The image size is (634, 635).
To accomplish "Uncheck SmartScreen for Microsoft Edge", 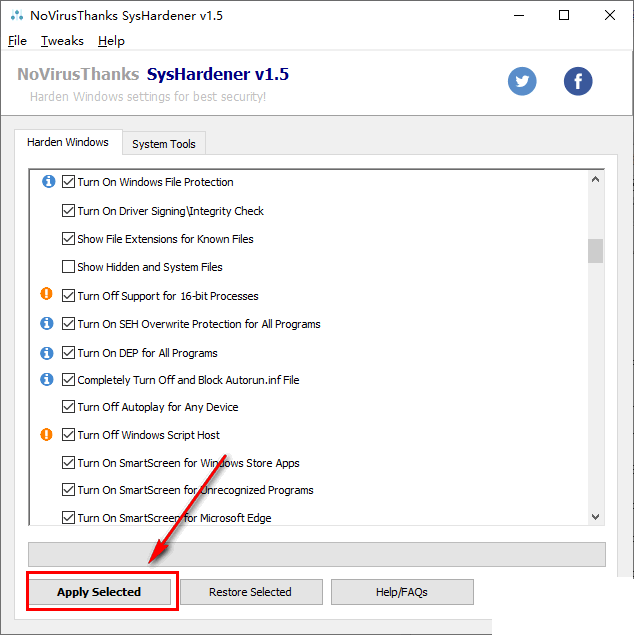I will pyautogui.click(x=68, y=518).
